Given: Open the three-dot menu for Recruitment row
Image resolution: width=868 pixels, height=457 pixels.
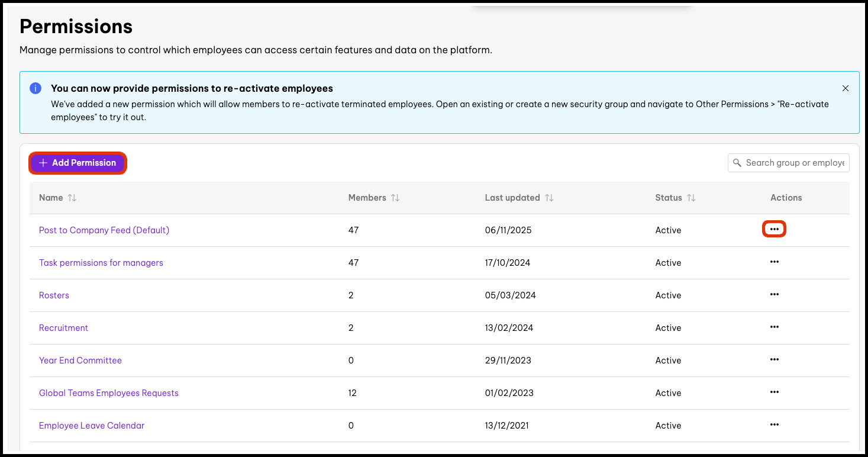Looking at the screenshot, I should pyautogui.click(x=774, y=327).
